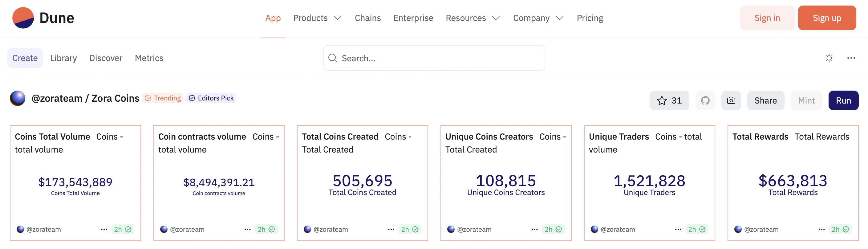
Task: Switch to the Discover tab
Action: coord(105,58)
